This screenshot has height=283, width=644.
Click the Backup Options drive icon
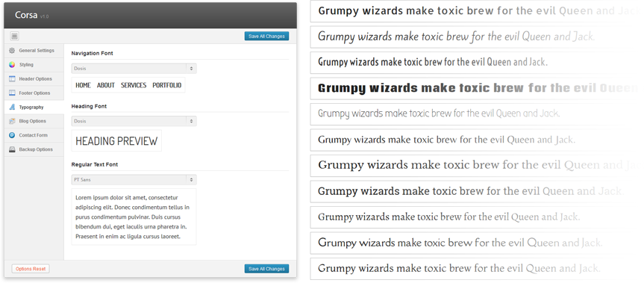(12, 149)
